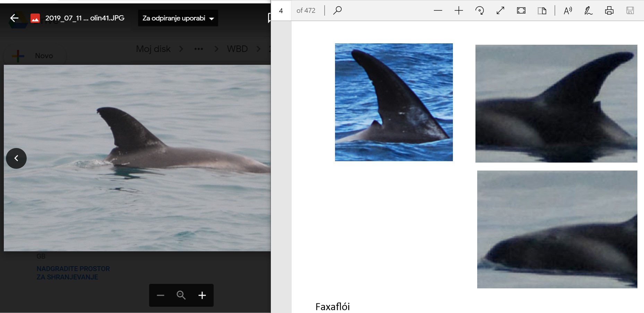Reset zoom with the magnifier button
This screenshot has height=313, width=644.
click(x=181, y=295)
